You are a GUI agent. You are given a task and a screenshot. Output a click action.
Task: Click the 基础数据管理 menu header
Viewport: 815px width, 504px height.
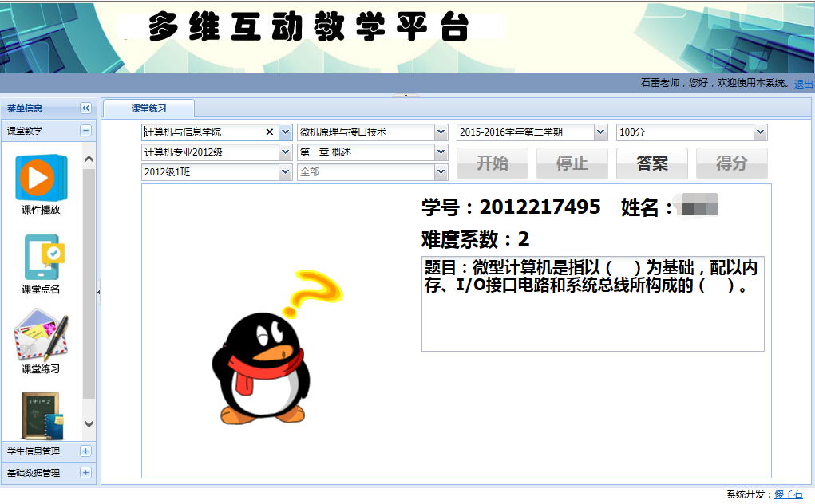click(x=49, y=472)
